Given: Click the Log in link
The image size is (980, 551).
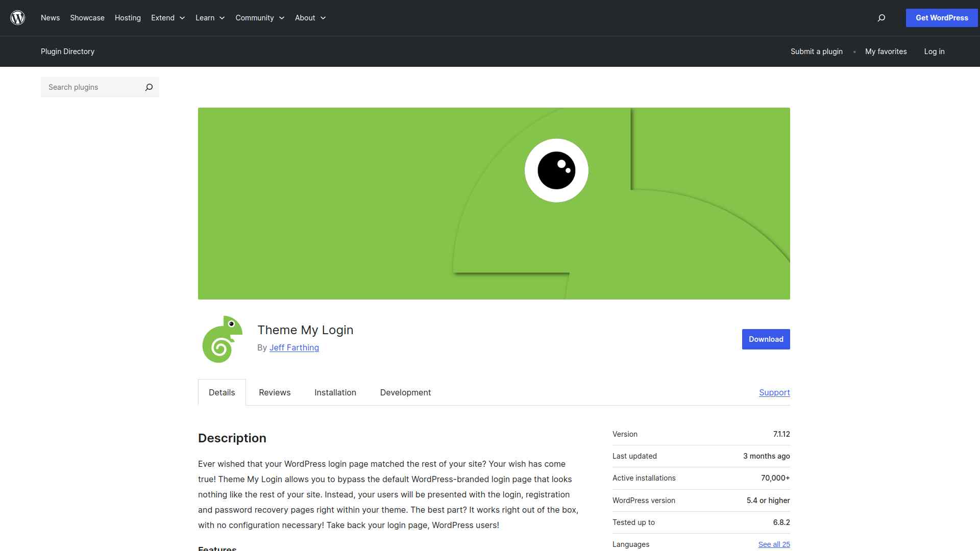Looking at the screenshot, I should coord(934,52).
